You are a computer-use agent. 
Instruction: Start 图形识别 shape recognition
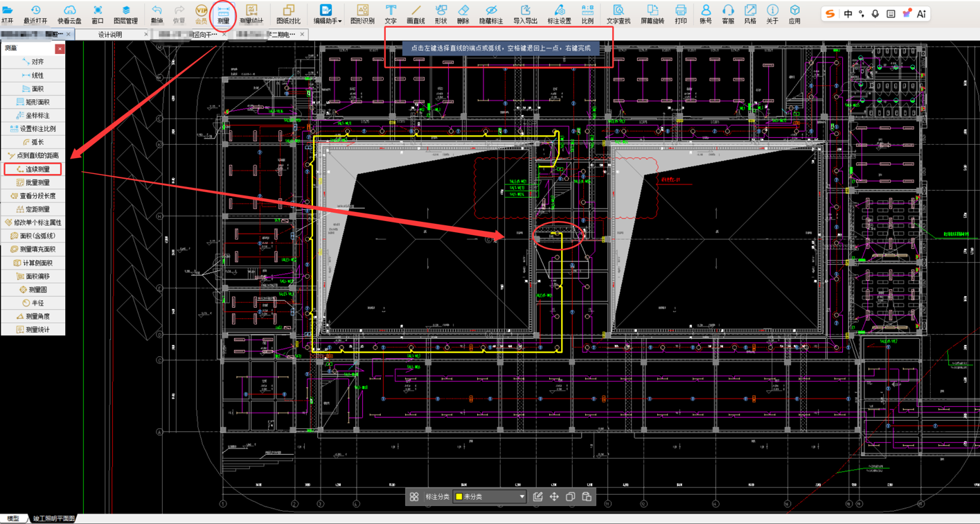click(362, 14)
